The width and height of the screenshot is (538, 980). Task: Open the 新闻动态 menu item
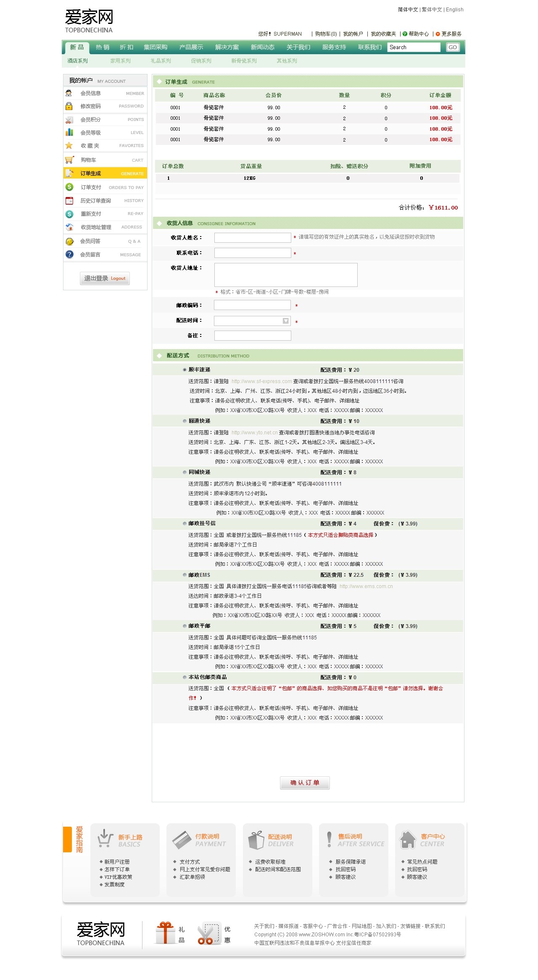263,47
